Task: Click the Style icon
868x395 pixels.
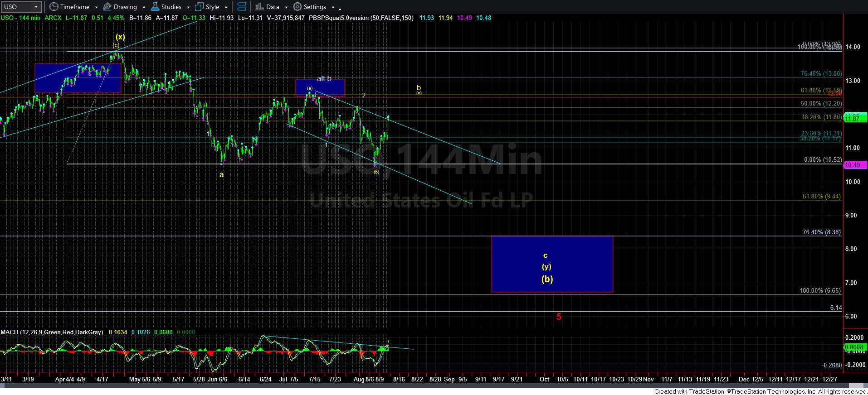Action: point(199,7)
